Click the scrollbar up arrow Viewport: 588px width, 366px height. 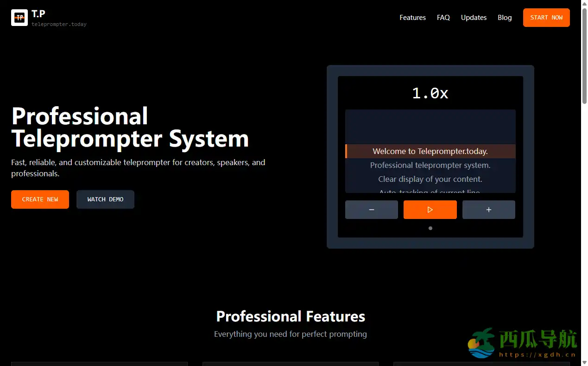(584, 4)
